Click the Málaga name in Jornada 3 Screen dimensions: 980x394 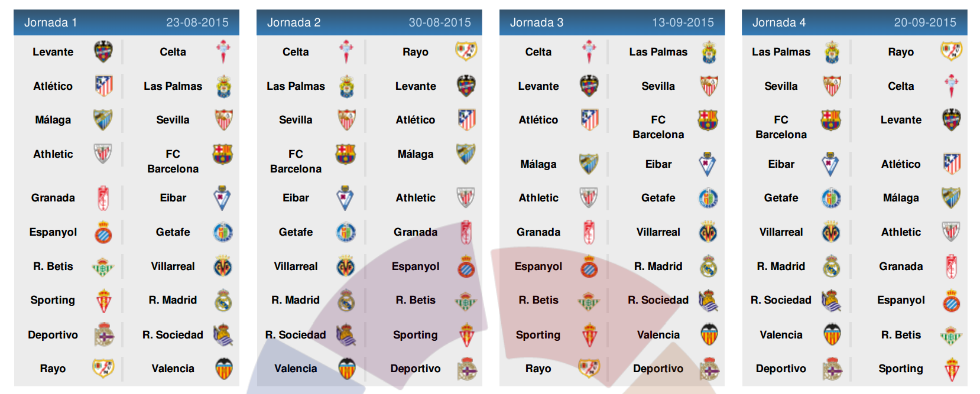pos(538,164)
